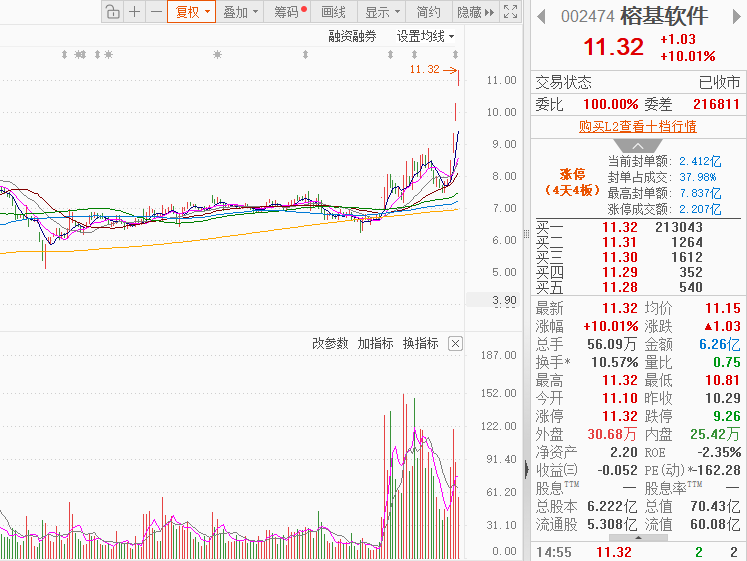Click 隐藏 to hide side panel
This screenshot has width=747, height=561.
475,11
